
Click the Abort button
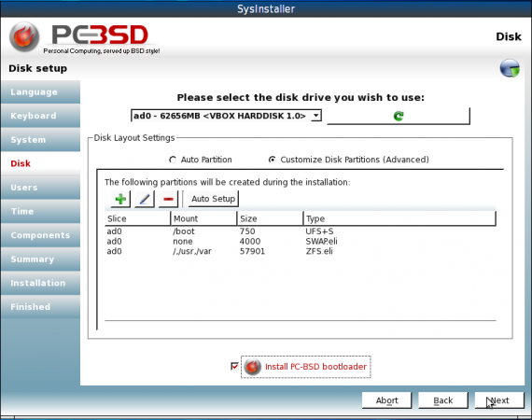click(386, 400)
